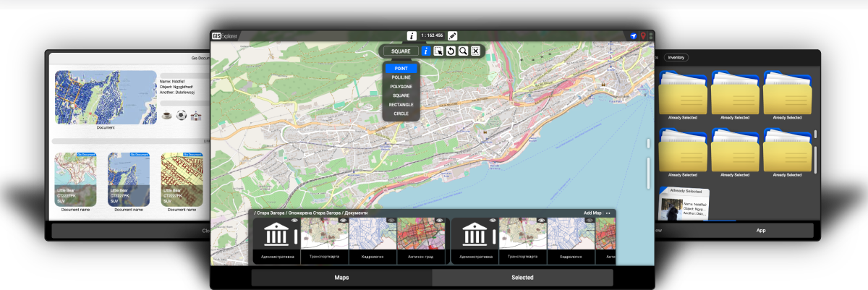Screen dimensions: 868x290
Task: Activate the blue info tool in the drawing toolbar
Action: pyautogui.click(x=426, y=51)
